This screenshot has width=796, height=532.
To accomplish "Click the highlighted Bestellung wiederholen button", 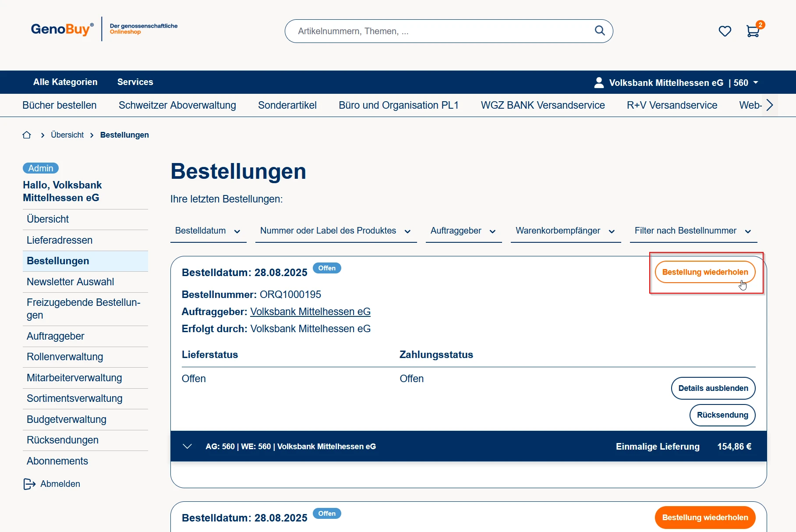I will point(705,272).
